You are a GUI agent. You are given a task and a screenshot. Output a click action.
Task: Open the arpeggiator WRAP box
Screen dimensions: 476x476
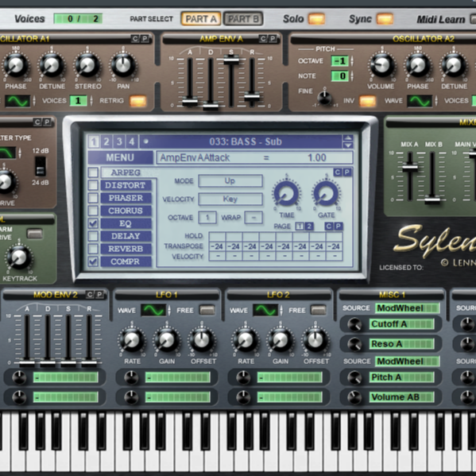pos(253,218)
